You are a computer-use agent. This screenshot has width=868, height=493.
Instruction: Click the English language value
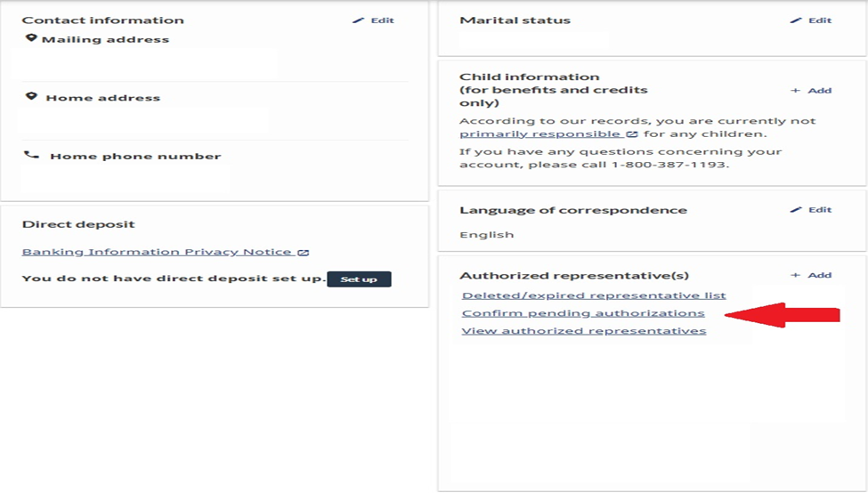pos(487,235)
